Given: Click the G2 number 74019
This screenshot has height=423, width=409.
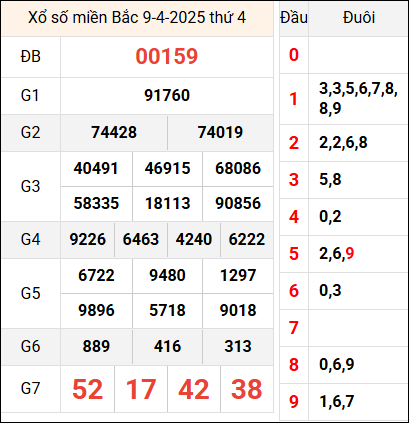Looking at the screenshot, I should tap(220, 132).
